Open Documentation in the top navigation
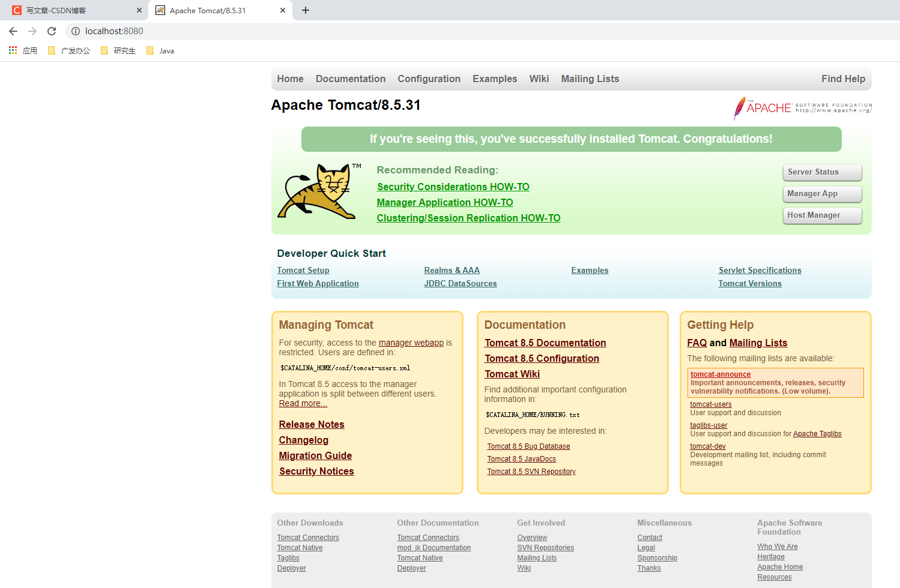 (x=351, y=79)
